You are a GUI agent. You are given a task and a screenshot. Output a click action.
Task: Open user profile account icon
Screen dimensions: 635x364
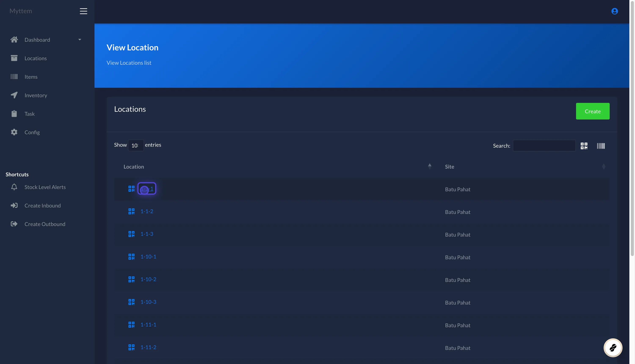614,11
